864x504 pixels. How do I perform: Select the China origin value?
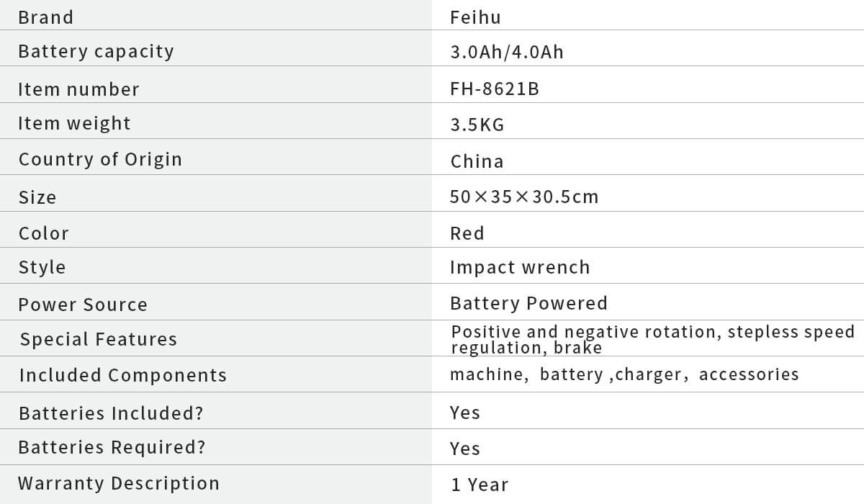[x=477, y=161]
